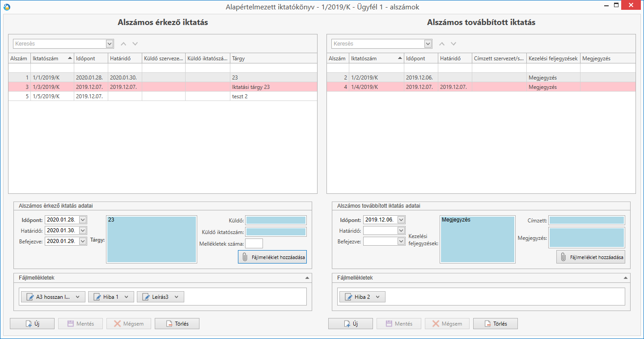Click the Címzett input field

point(587,220)
